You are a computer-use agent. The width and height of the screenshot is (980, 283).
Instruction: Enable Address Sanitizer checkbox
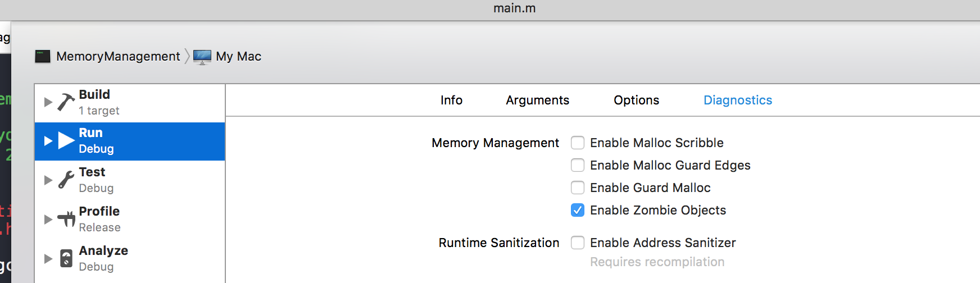[578, 243]
